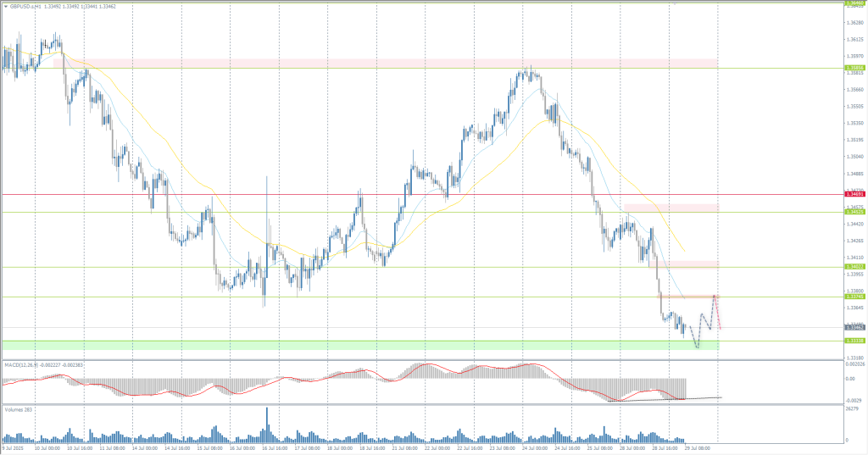868x455 pixels.
Task: Click the green 1.34525 level tag
Action: coord(854,212)
